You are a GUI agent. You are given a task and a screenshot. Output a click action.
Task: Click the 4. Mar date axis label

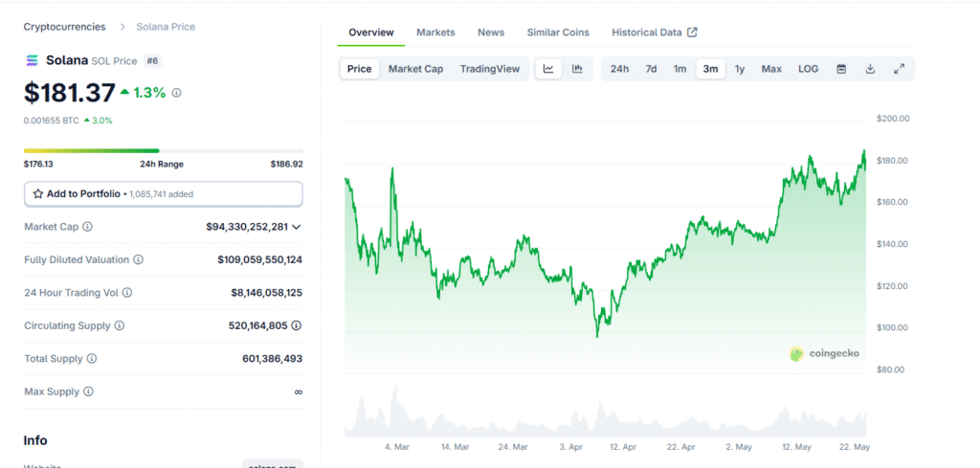point(397,447)
